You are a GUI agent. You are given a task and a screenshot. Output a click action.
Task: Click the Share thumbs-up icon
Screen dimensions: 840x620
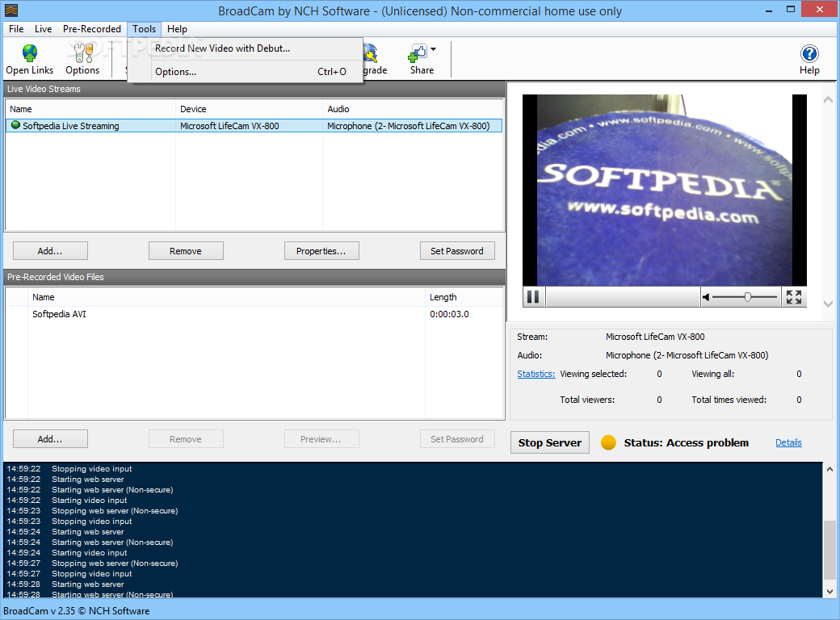click(418, 53)
